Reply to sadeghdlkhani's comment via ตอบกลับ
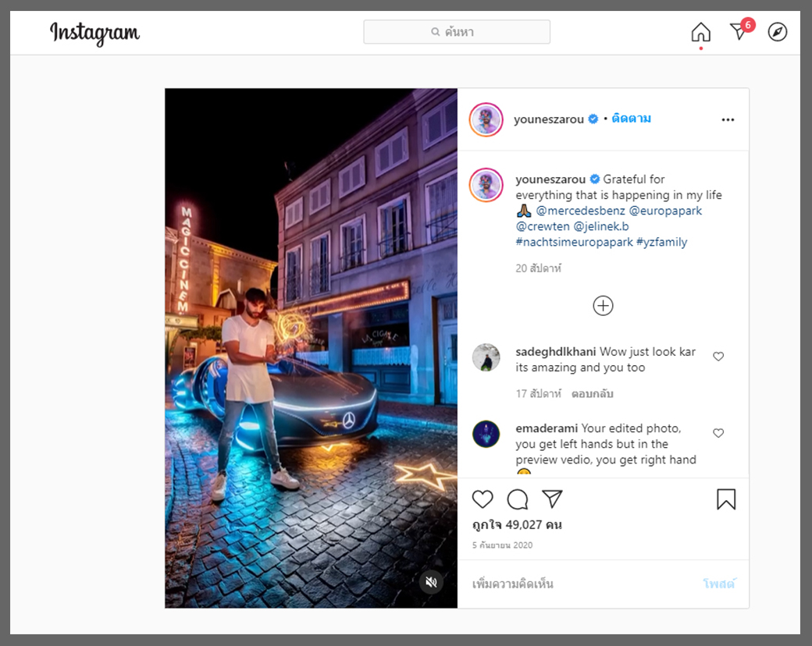 point(593,394)
